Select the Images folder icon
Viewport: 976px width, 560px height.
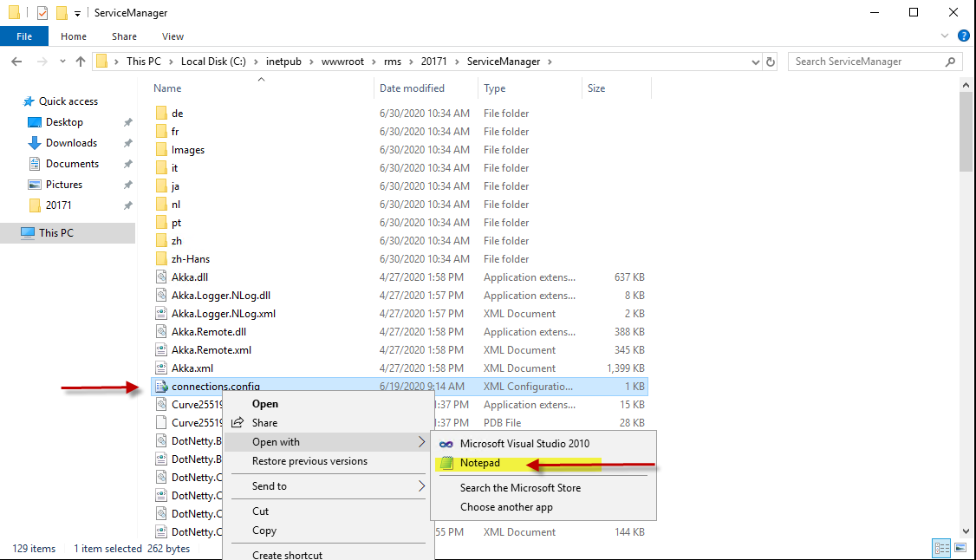pos(161,149)
